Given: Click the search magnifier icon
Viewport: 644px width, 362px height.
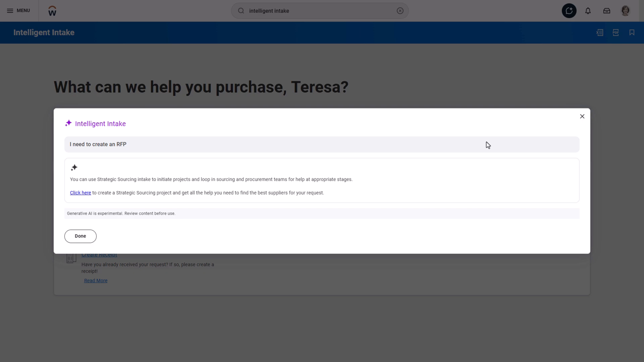Looking at the screenshot, I should 241,11.
